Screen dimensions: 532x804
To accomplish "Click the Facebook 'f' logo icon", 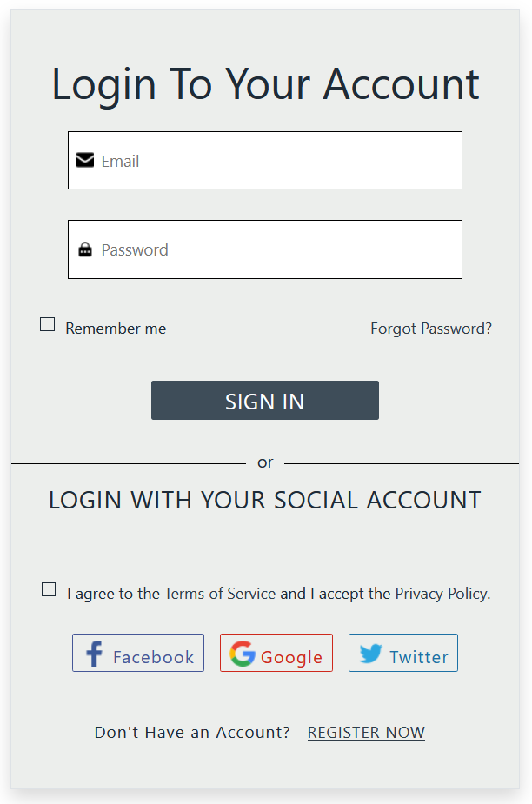I will (x=94, y=654).
